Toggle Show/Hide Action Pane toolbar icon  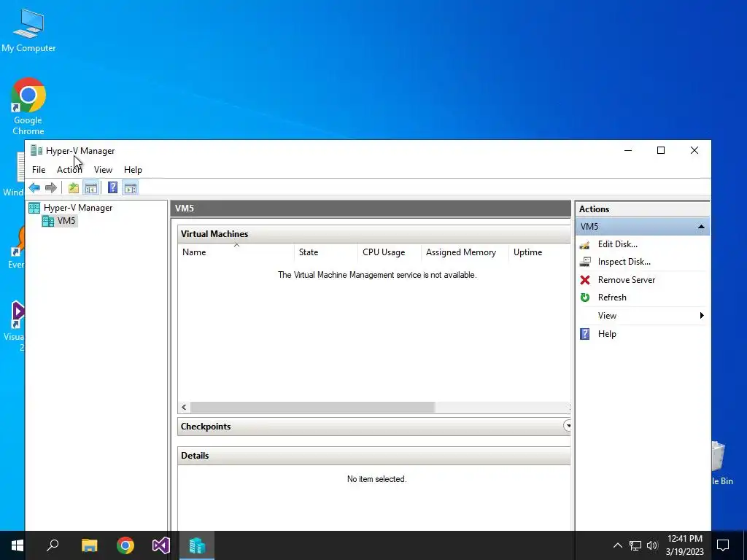[131, 187]
